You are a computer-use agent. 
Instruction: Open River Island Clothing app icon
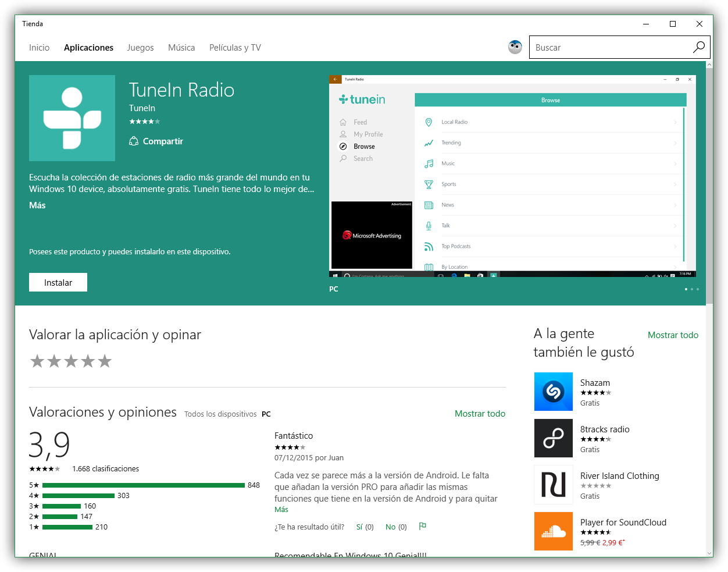point(554,485)
